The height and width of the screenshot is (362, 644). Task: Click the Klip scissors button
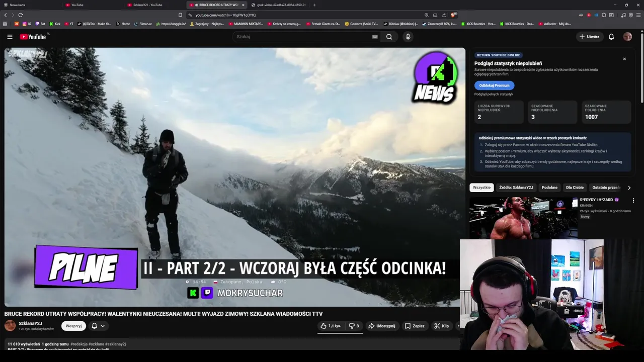pyautogui.click(x=442, y=326)
